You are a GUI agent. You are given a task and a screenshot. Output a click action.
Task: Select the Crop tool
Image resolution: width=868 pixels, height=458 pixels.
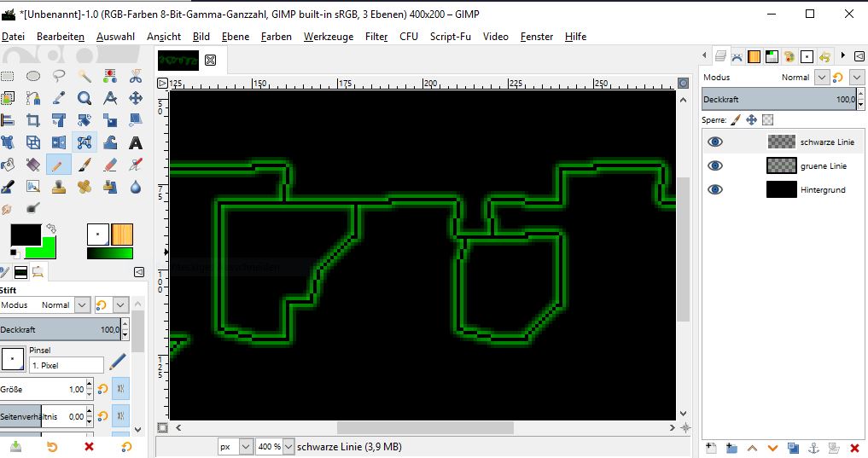pyautogui.click(x=33, y=120)
